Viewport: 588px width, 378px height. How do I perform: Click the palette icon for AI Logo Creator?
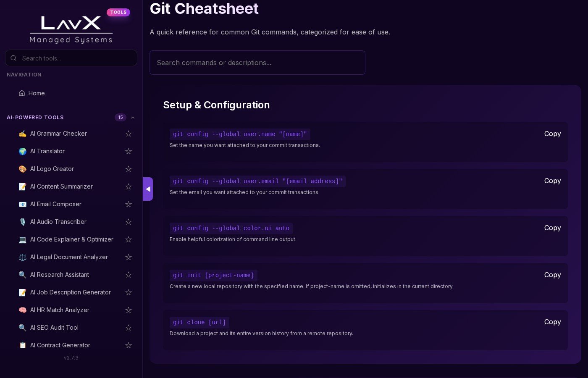(x=23, y=169)
